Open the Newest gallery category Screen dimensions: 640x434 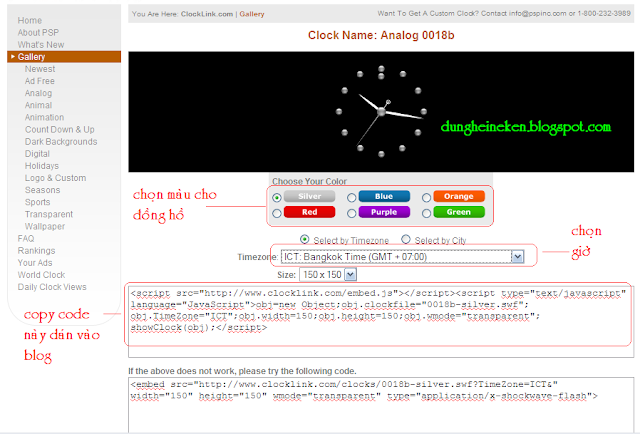click(40, 69)
